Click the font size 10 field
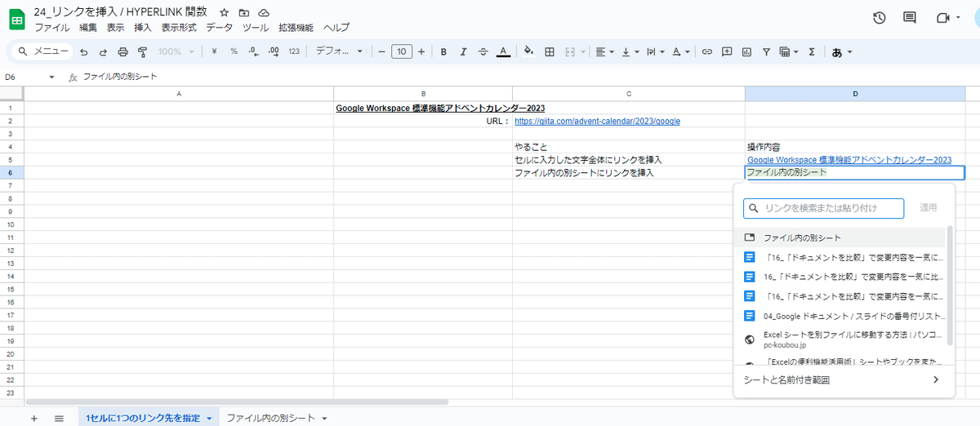 point(402,51)
